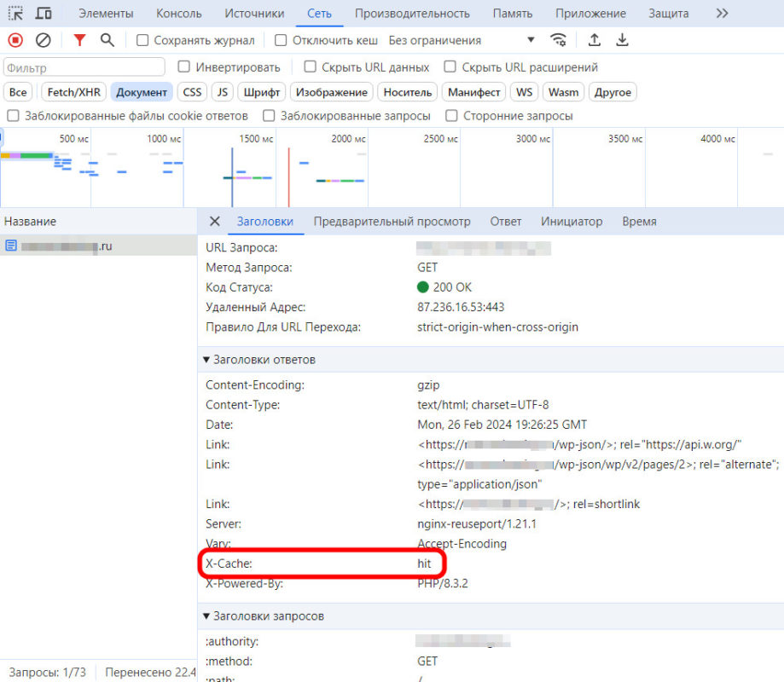The height and width of the screenshot is (682, 784).
Task: Filter by Другое type
Action: 613,92
